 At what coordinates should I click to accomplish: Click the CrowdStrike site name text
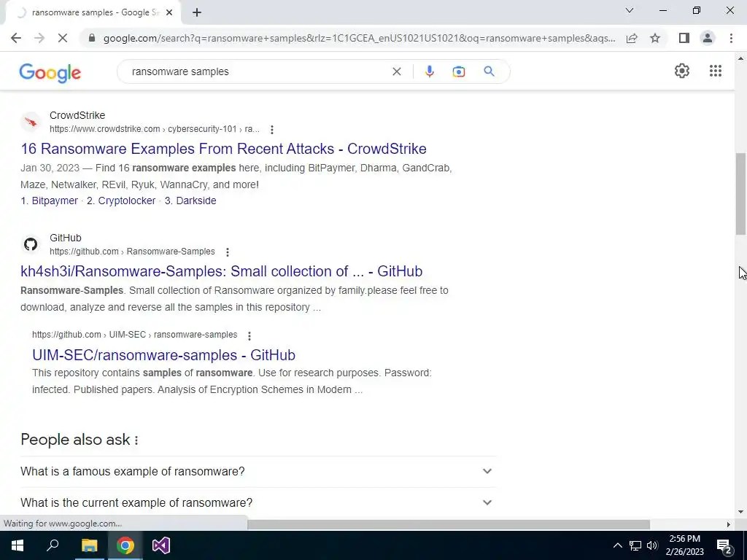pos(77,115)
